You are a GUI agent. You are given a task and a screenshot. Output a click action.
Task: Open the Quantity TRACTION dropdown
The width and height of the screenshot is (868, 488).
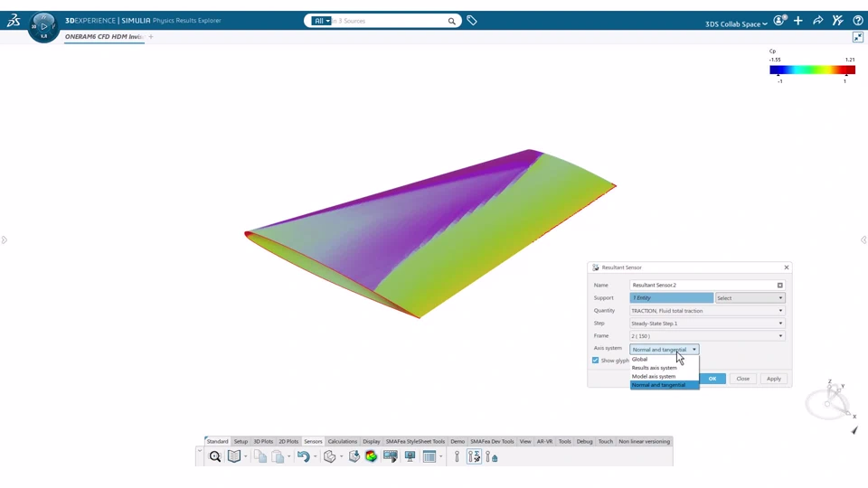707,310
